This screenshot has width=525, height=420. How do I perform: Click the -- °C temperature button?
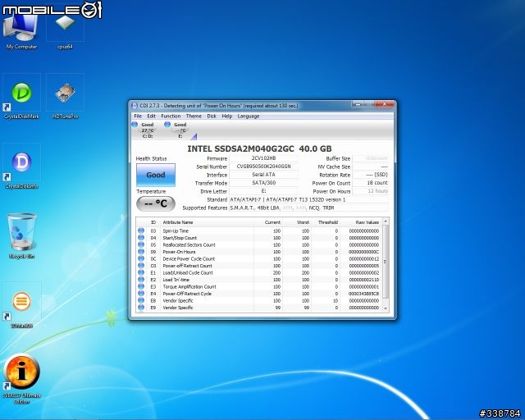click(156, 203)
